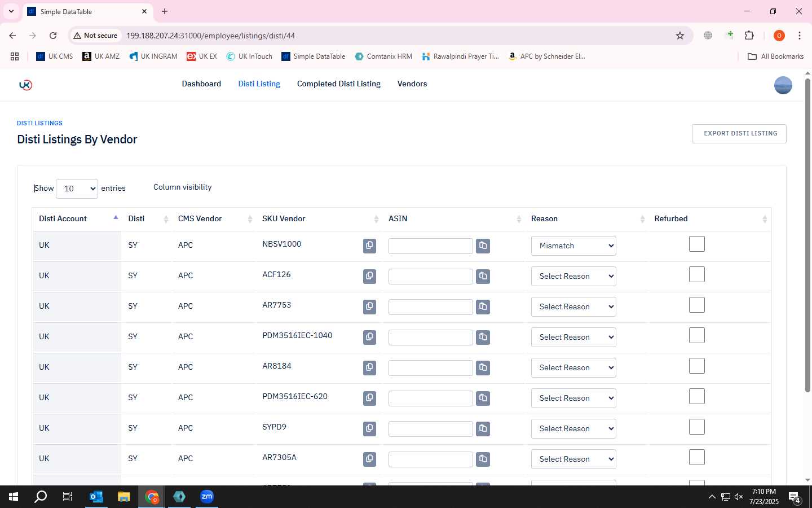This screenshot has width=812, height=508.
Task: Open the Show entries count dropdown
Action: (x=77, y=189)
